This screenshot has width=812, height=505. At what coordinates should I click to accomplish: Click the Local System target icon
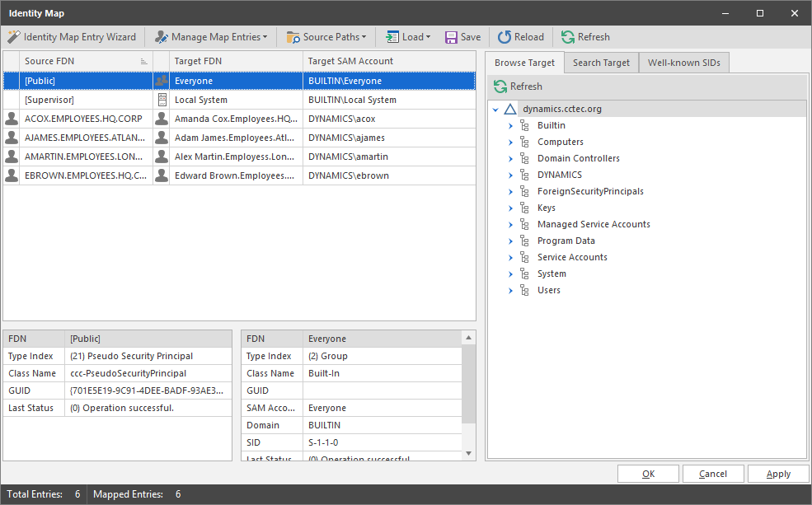coord(162,100)
